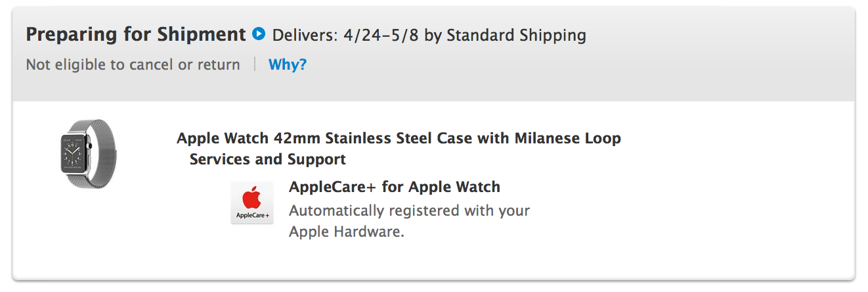Click the Apple Watch product thumbnail
The image size is (868, 292).
[85, 153]
